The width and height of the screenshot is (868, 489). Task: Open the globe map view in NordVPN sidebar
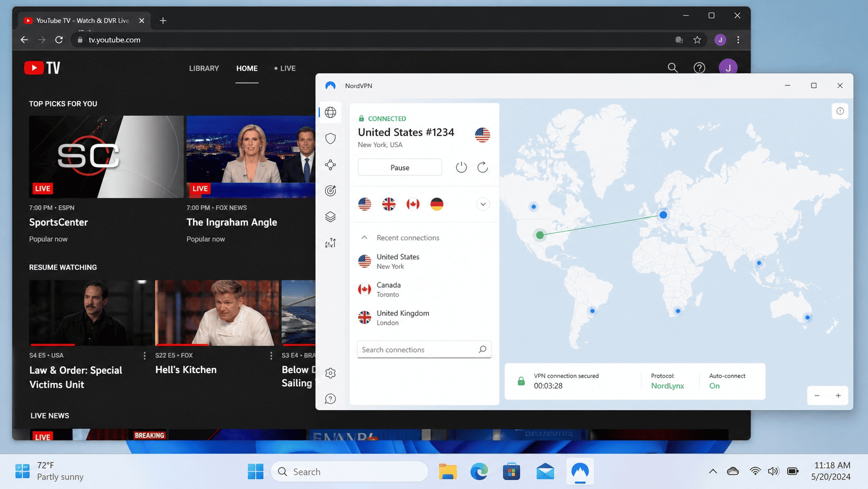[x=331, y=112]
